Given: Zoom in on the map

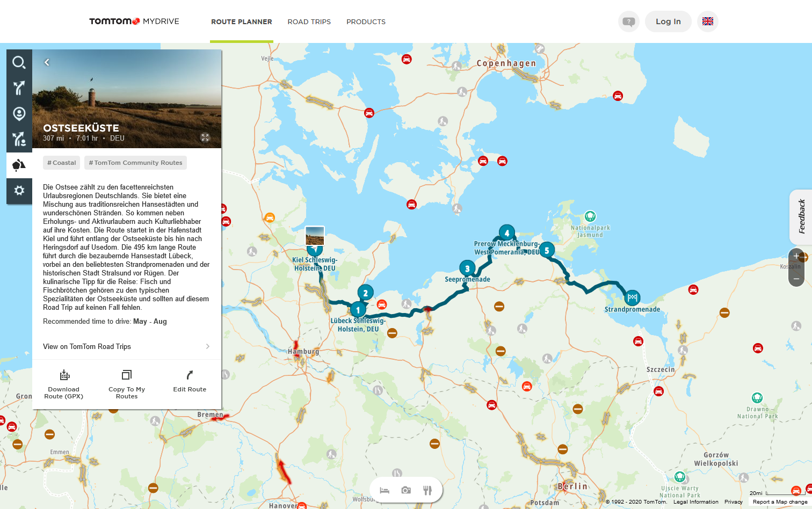Looking at the screenshot, I should pos(796,256).
